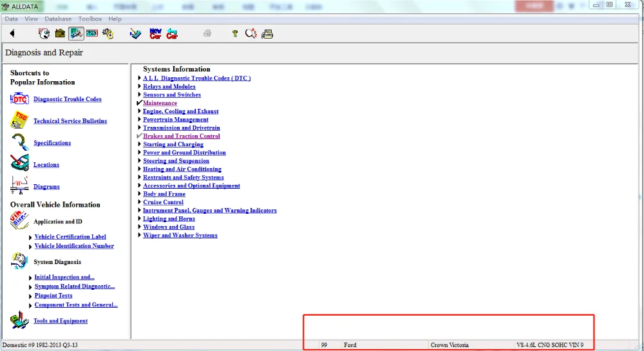Open the Toolbox menu

[90, 19]
